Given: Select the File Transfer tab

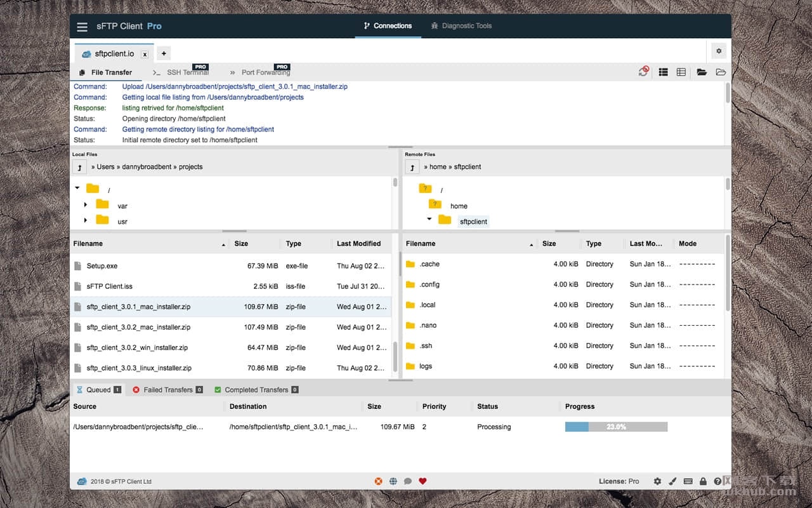Looking at the screenshot, I should click(x=106, y=72).
